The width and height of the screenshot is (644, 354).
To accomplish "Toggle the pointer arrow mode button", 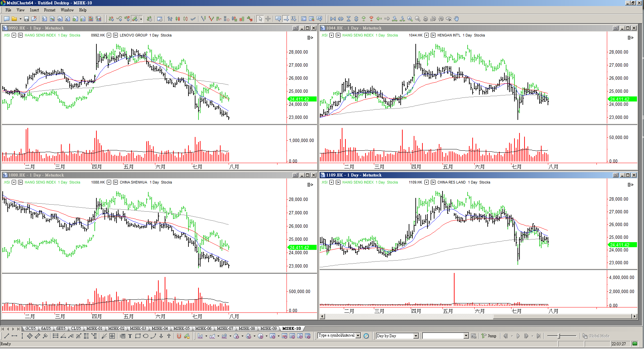I will click(260, 19).
